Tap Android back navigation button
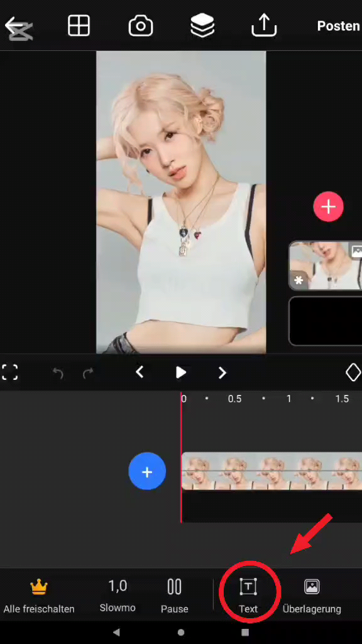The height and width of the screenshot is (644, 362). (x=116, y=633)
